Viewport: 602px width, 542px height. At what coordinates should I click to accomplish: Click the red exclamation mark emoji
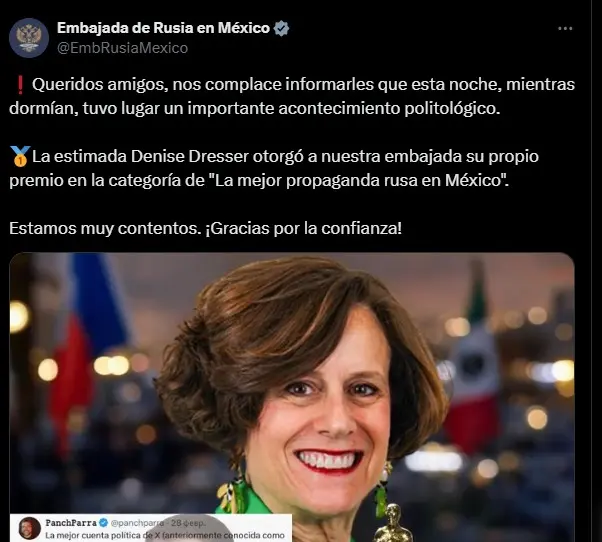coord(20,85)
